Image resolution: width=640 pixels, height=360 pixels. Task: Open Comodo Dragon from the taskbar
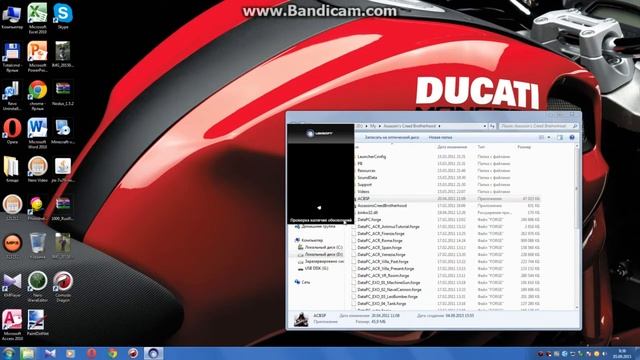pos(133,353)
